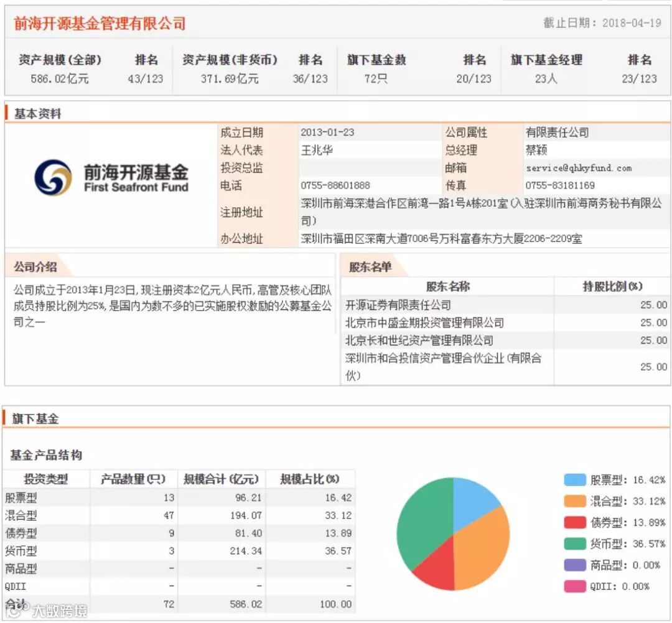
Task: Click the 股票型 row label in table
Action: pos(21,497)
